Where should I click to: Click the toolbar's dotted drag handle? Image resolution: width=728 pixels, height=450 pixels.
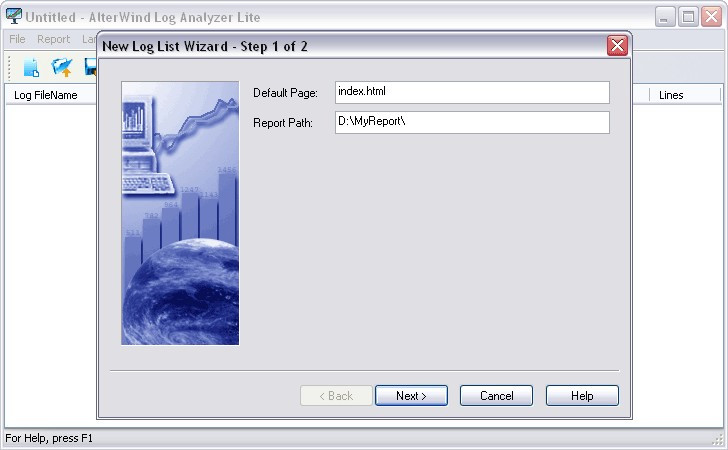pos(9,68)
